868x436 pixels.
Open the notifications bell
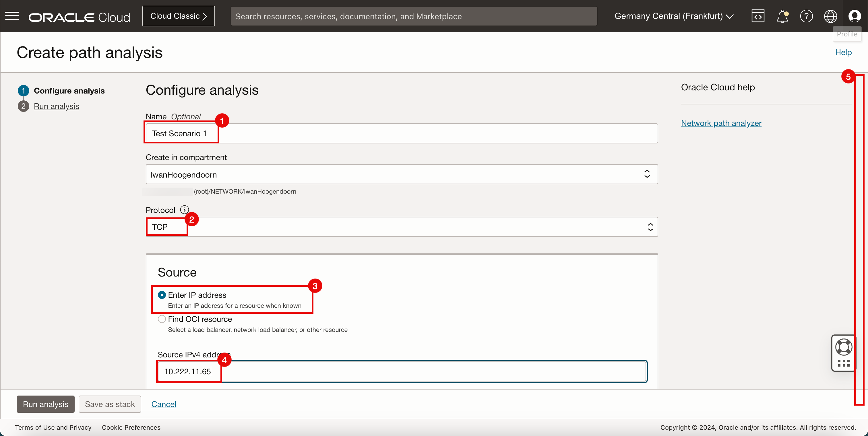click(782, 16)
